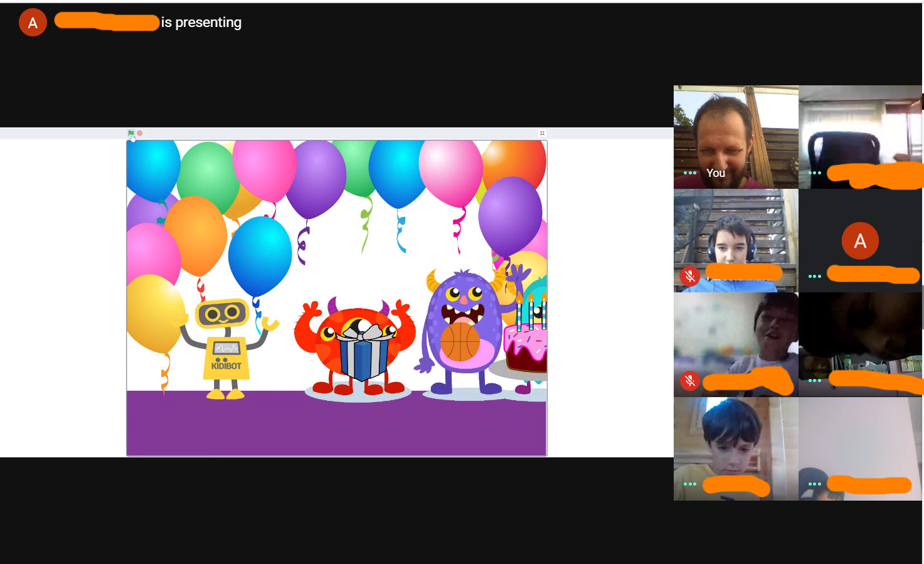Click the "is presenting" text at the top
This screenshot has height=564, width=924.
pos(201,23)
